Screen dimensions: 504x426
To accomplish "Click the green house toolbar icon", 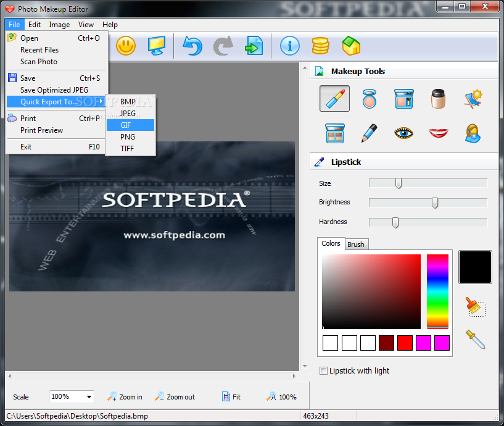I will [x=352, y=46].
